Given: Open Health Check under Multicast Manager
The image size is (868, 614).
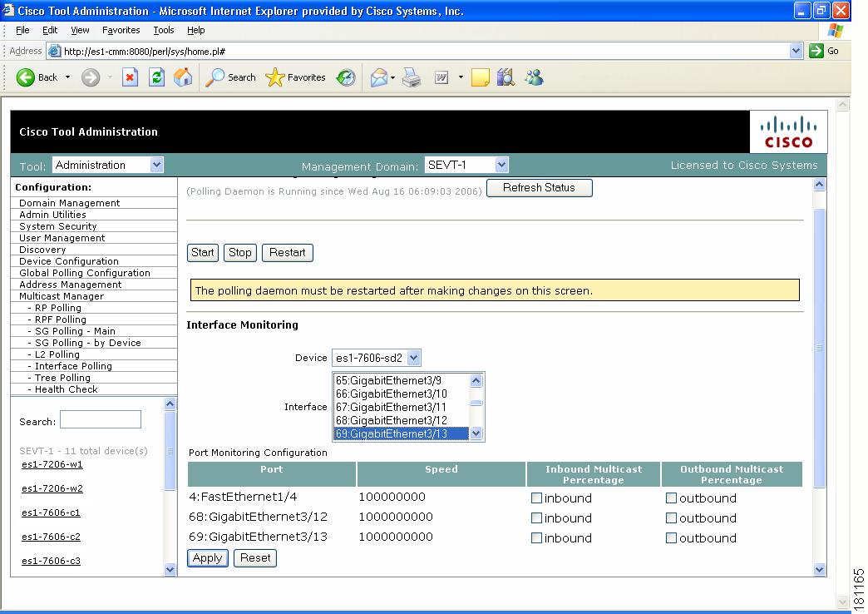Looking at the screenshot, I should [66, 389].
